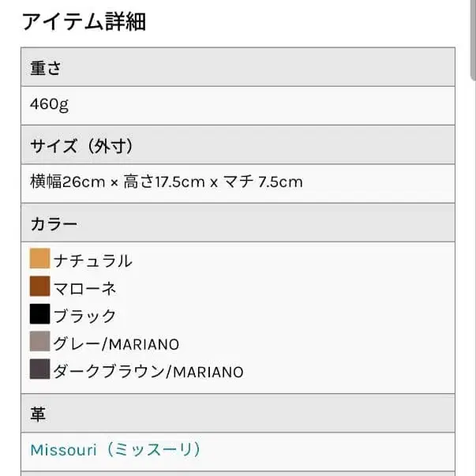Click the カラー header row
The image size is (476, 476).
pos(238,223)
